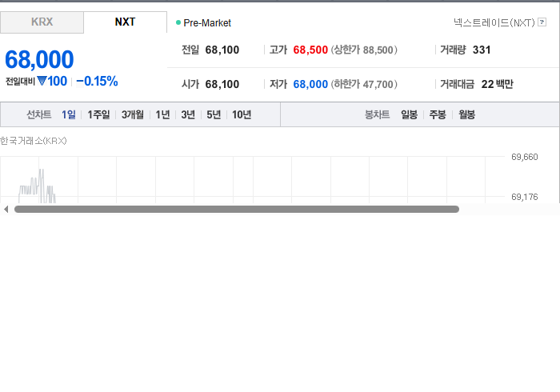Switch to the KRX tab

coord(42,22)
